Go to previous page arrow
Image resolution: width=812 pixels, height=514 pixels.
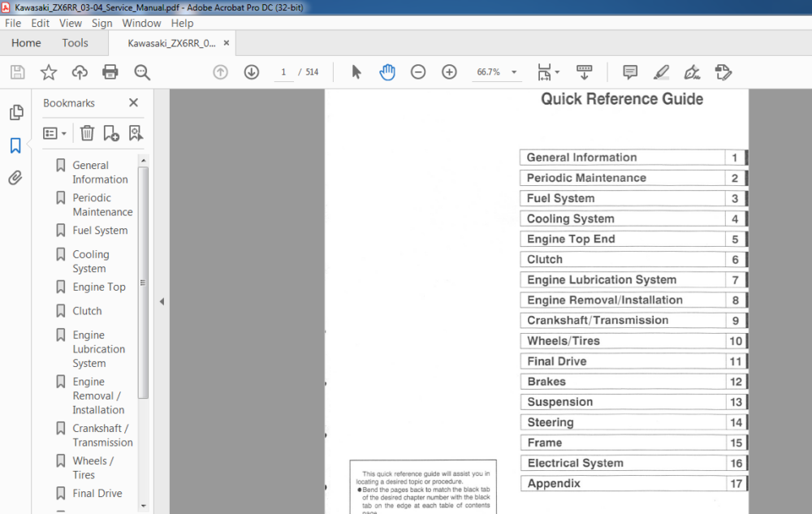click(x=221, y=72)
